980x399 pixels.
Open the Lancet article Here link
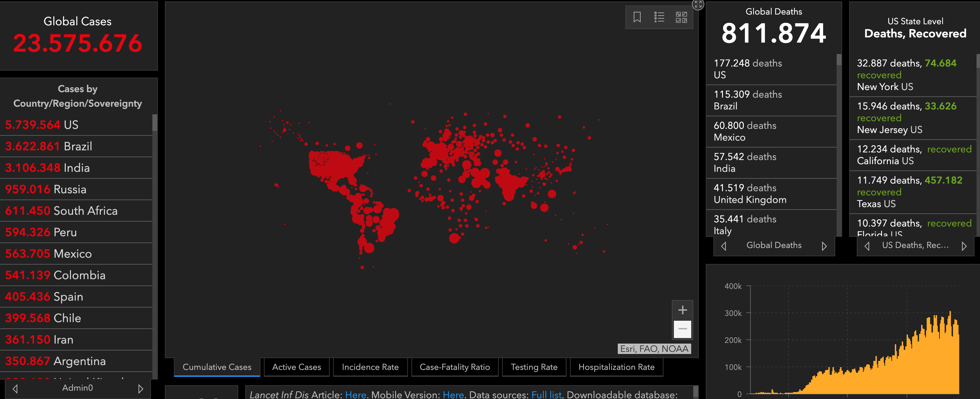355,394
